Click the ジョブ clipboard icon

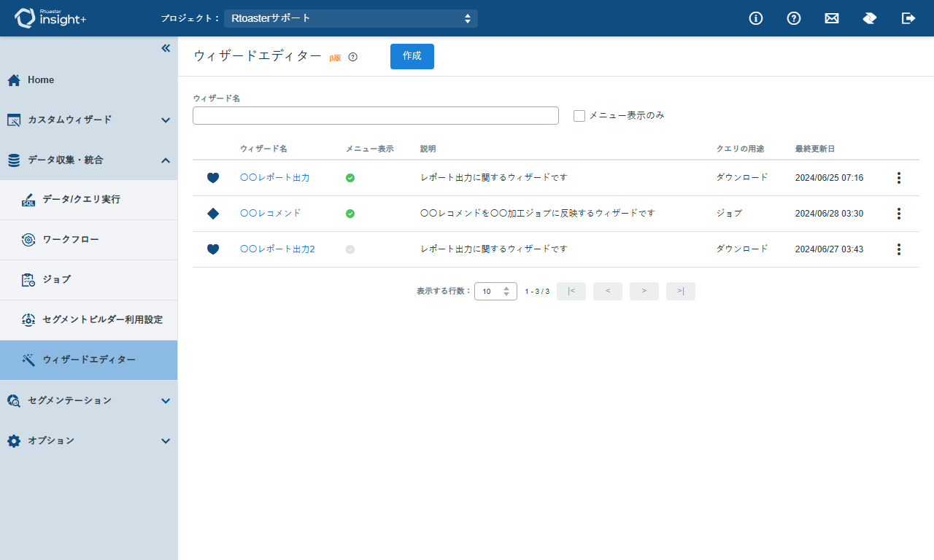coord(28,280)
